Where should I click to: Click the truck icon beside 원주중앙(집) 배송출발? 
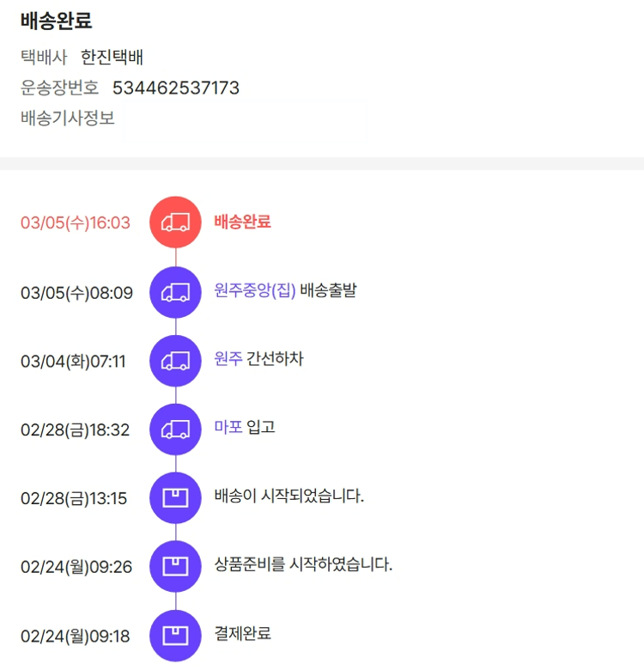coord(175,292)
